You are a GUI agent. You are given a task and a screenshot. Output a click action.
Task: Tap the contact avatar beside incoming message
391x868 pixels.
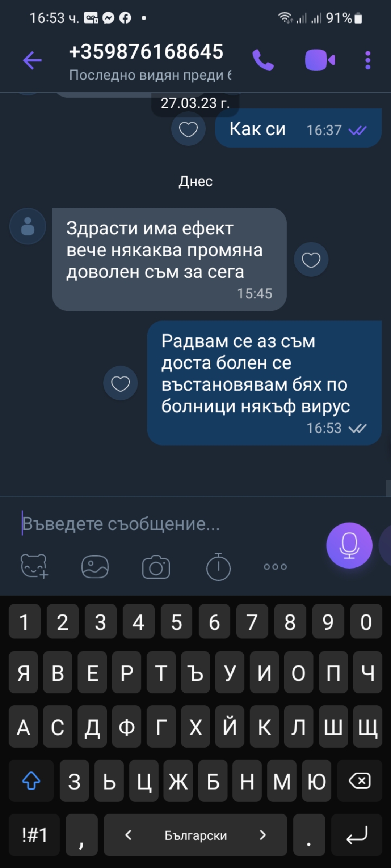pyautogui.click(x=28, y=226)
